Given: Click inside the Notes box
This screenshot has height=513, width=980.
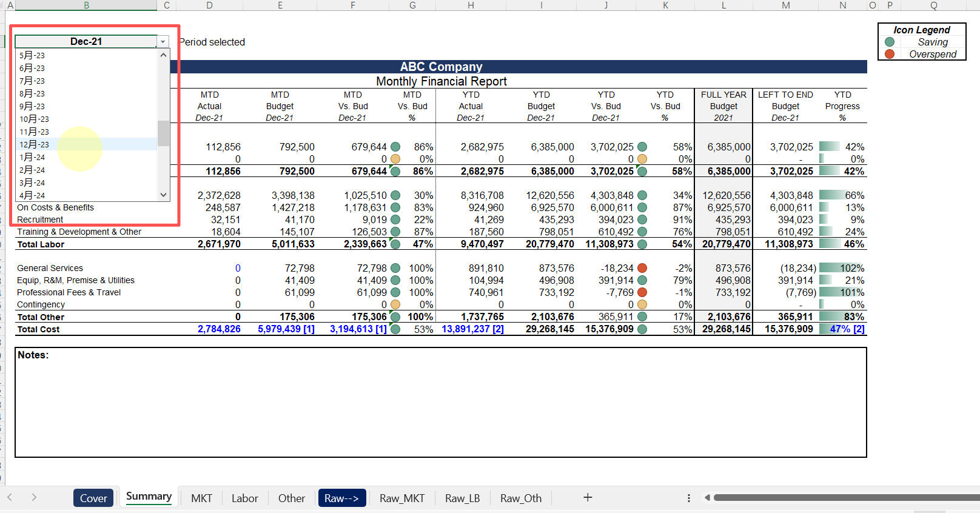Looking at the screenshot, I should pyautogui.click(x=440, y=406).
